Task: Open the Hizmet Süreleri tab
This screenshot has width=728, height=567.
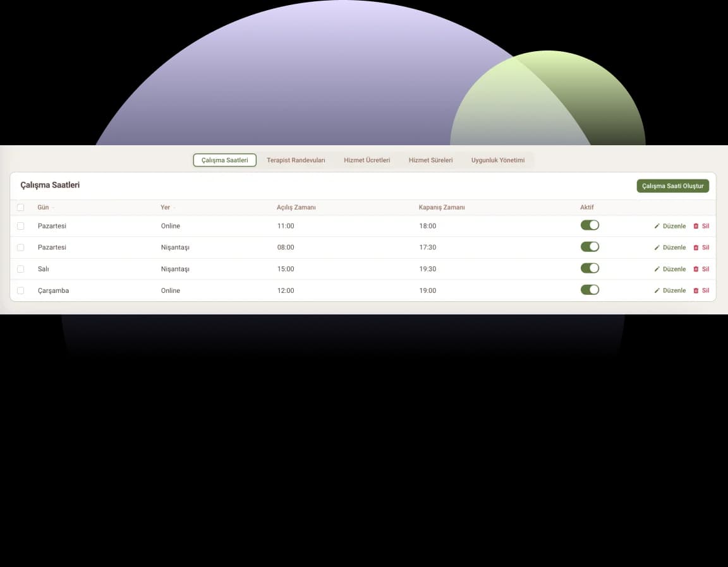Action: click(x=430, y=160)
